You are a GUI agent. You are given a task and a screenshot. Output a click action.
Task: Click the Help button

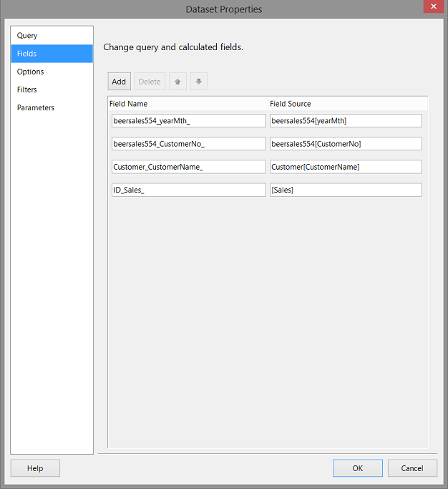pyautogui.click(x=35, y=468)
